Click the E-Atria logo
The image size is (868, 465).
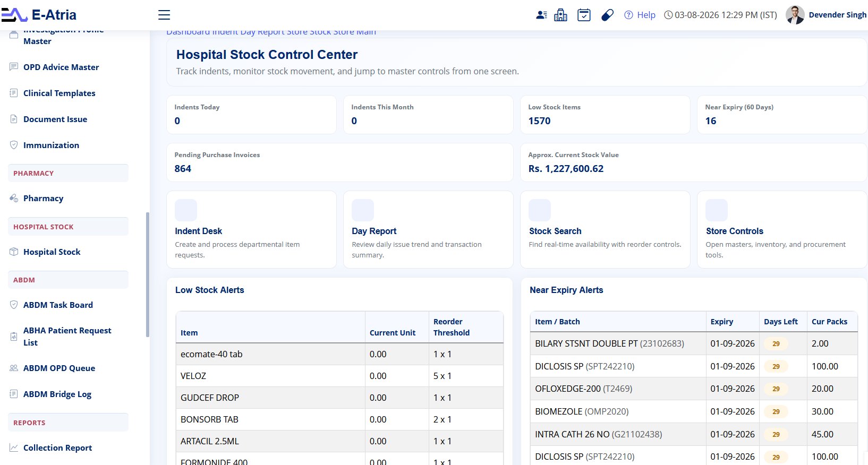point(39,15)
